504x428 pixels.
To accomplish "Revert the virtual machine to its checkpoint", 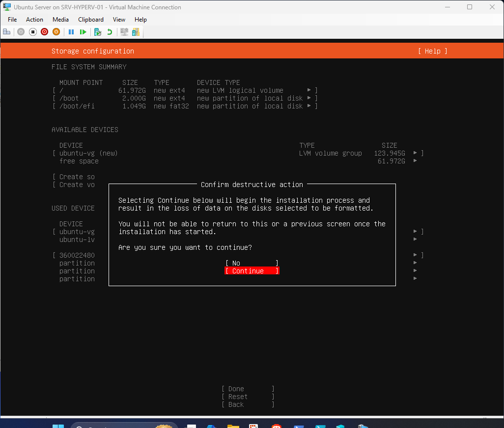I will (x=109, y=31).
